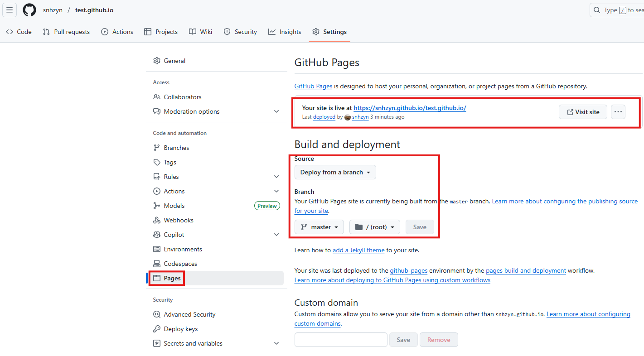This screenshot has width=644, height=356.
Task: Open the hamburger navigation menu
Action: click(10, 10)
